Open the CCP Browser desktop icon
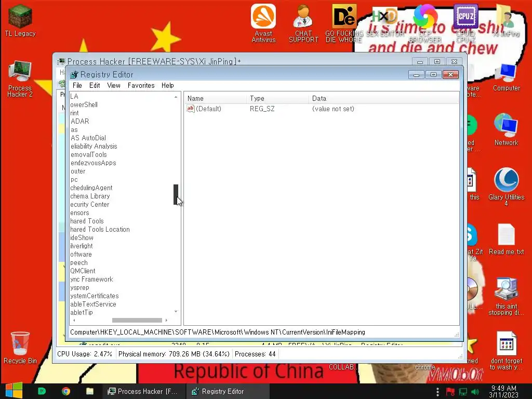532x399 pixels. click(x=425, y=23)
